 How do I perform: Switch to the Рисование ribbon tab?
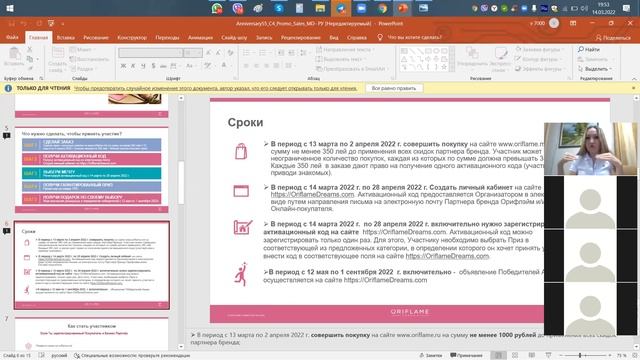96,38
